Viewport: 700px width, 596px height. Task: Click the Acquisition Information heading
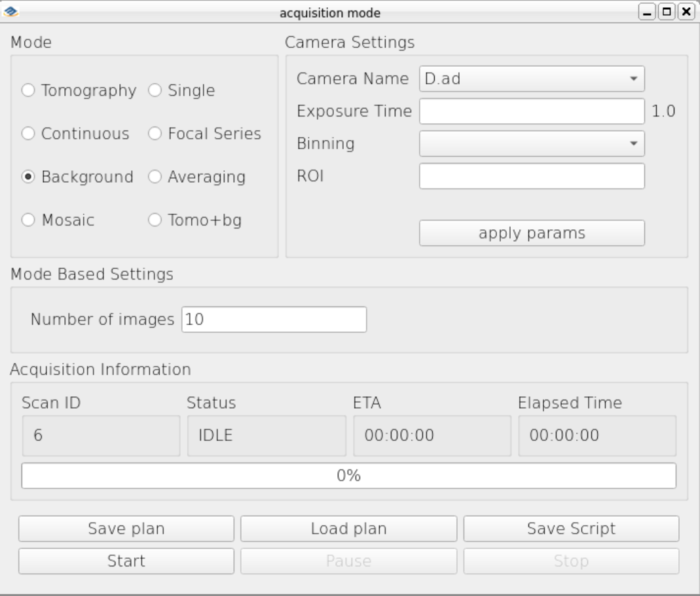[100, 369]
